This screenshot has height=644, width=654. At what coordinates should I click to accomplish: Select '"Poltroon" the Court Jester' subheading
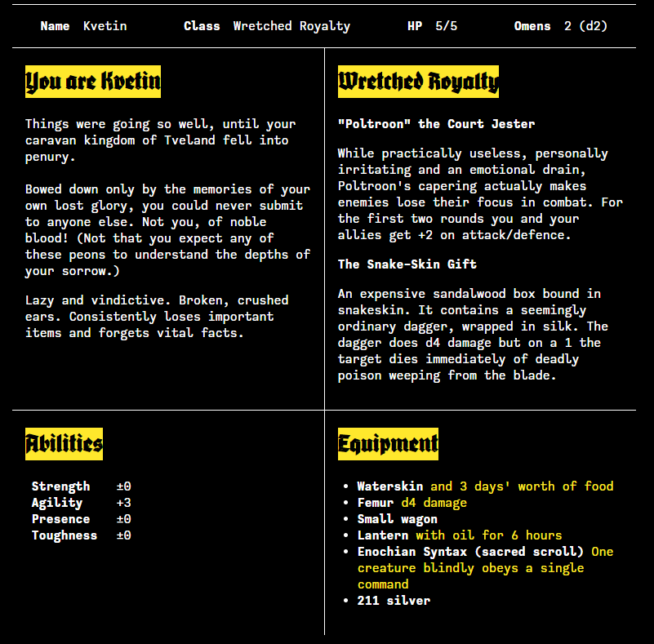tap(436, 124)
